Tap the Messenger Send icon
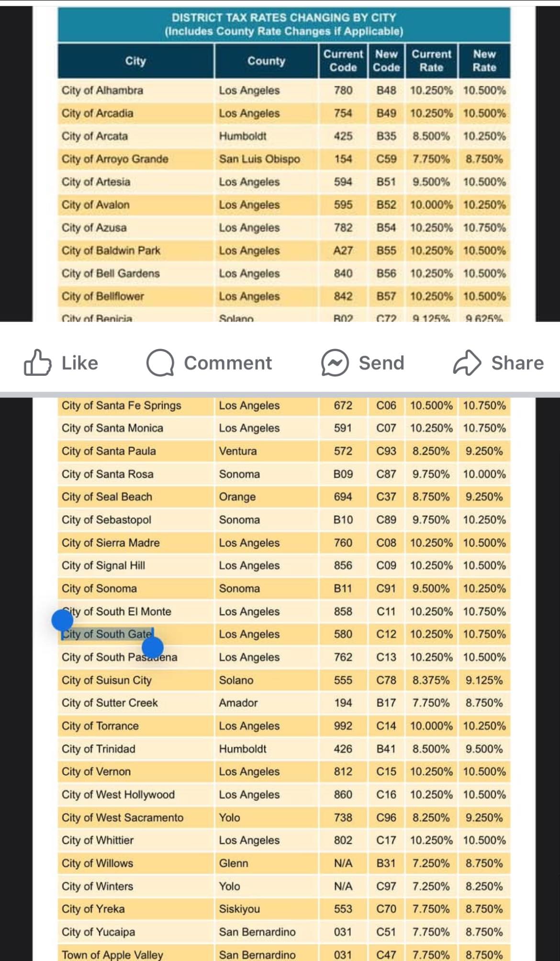Viewport: 560px width, 961px height. 335,362
